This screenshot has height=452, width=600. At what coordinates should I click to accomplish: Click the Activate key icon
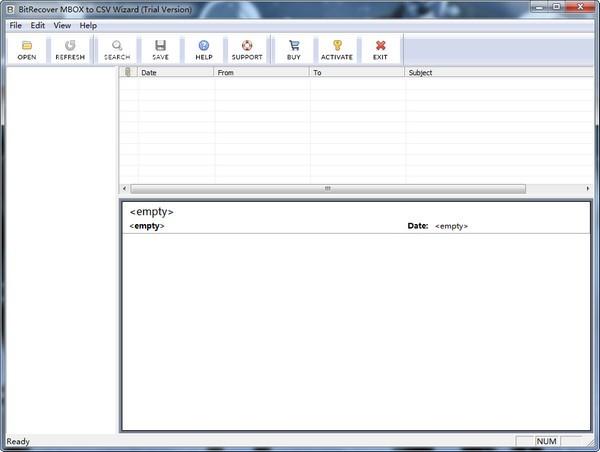tap(336, 46)
